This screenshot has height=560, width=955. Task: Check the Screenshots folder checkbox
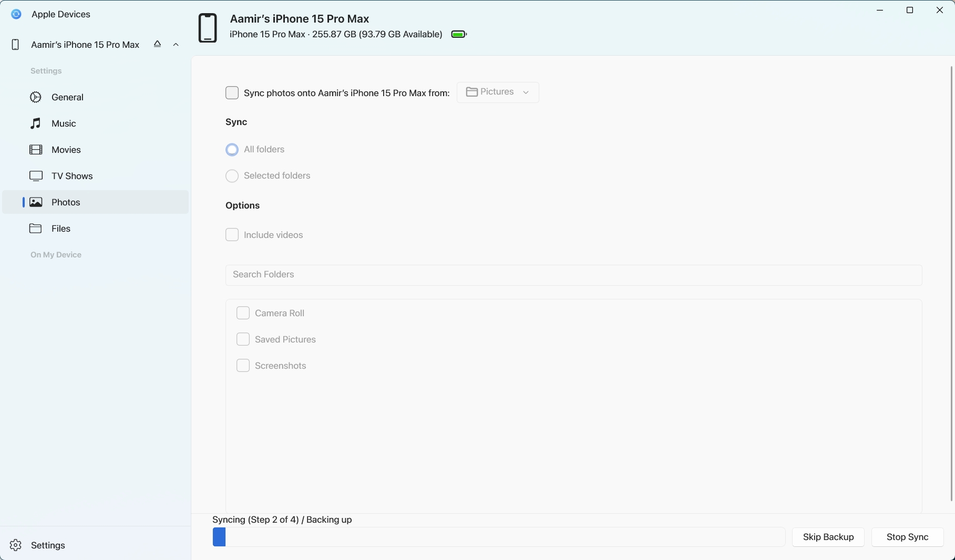click(x=243, y=366)
